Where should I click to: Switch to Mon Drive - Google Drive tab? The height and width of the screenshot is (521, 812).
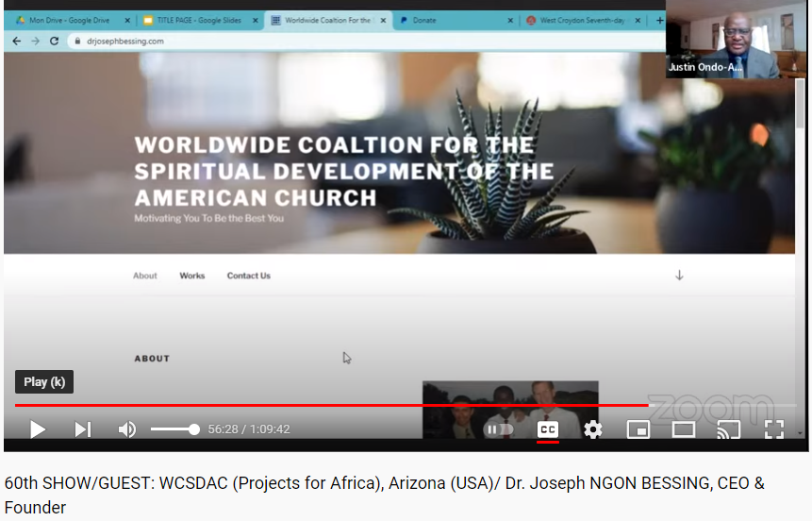click(x=69, y=20)
